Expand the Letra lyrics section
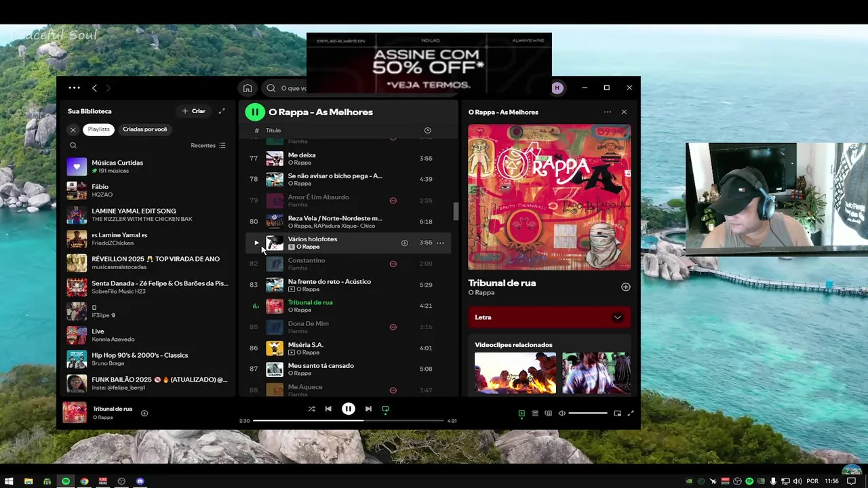The height and width of the screenshot is (488, 868). point(549,317)
